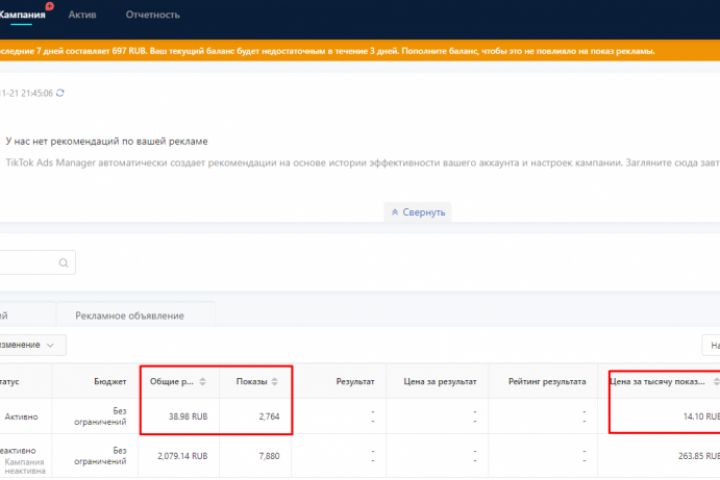
Task: Click the notification badge on Кампания
Action: [50, 6]
